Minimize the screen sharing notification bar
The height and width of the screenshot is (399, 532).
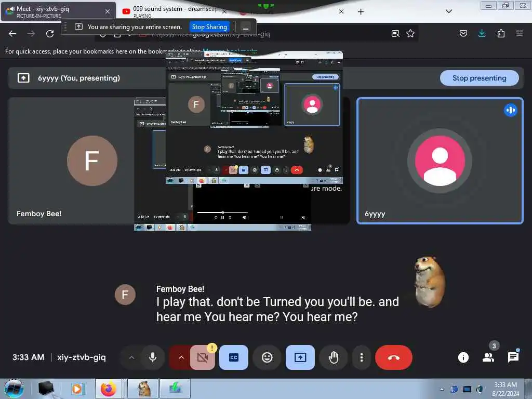click(246, 27)
